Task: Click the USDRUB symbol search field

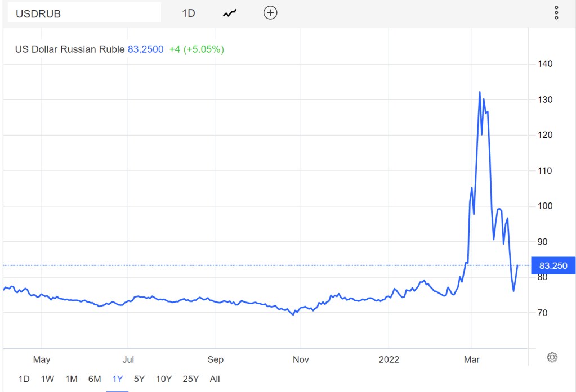Action: coord(84,13)
